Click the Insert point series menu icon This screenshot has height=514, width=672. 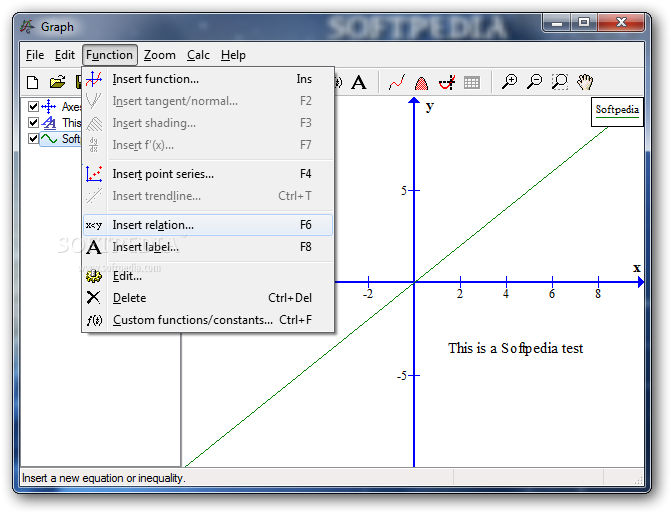point(94,174)
